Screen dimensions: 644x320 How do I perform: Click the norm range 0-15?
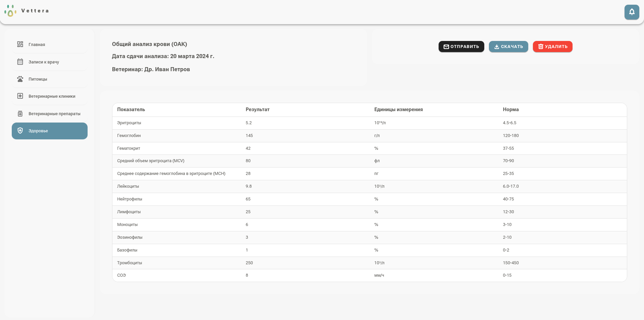coord(507,275)
